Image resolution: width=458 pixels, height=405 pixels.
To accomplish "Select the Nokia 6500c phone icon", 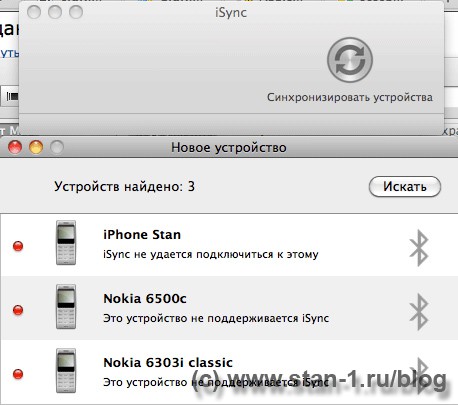I will (66, 307).
